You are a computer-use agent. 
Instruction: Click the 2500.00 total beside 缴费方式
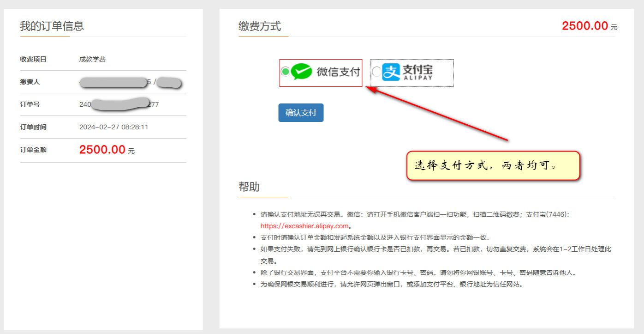(585, 26)
